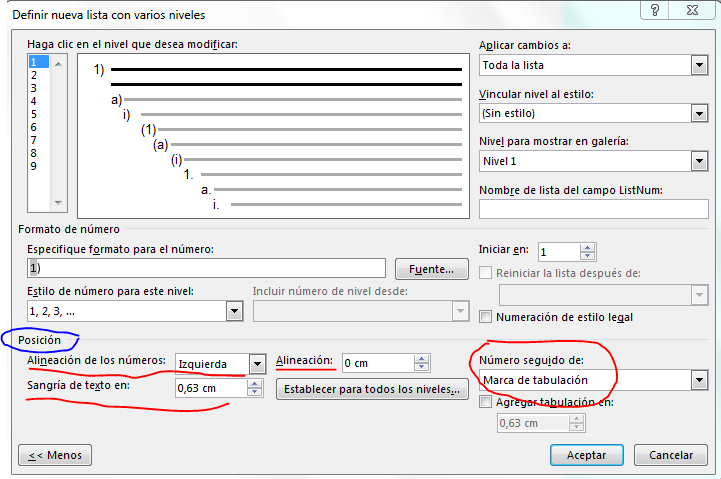The width and height of the screenshot is (721, 479).
Task: Collapse dialog with Menos button
Action: (55, 455)
